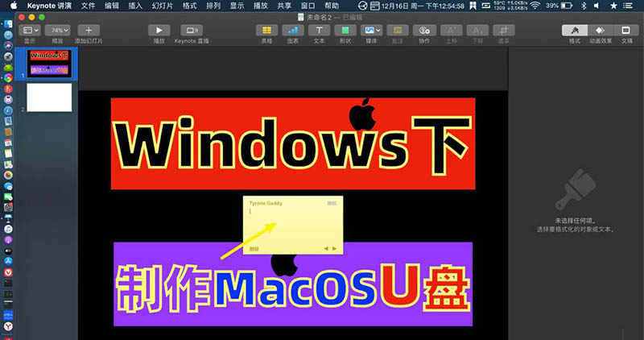The height and width of the screenshot is (340, 644).
Task: Click the Play slideshow button in toolbar
Action: click(159, 30)
